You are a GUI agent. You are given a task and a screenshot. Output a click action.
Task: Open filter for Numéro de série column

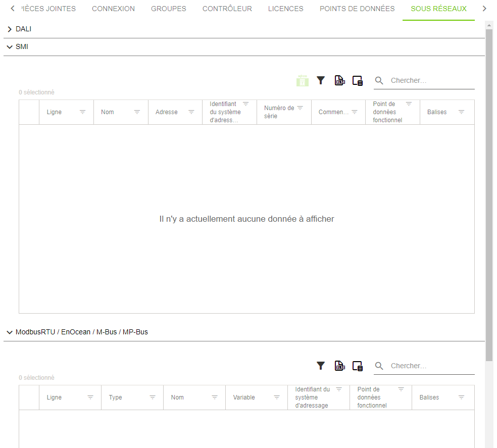click(x=300, y=108)
